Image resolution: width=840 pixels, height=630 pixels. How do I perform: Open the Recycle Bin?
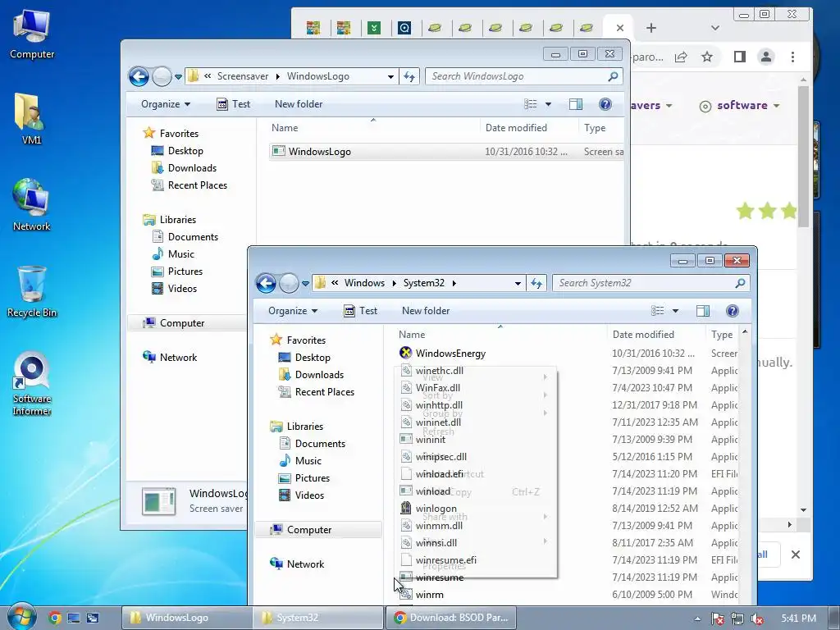click(32, 291)
